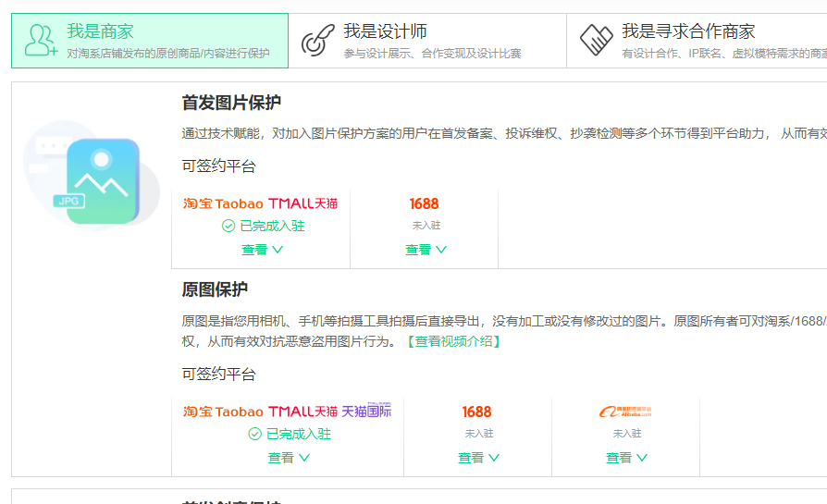Click 1688 logo under 原图保护

(476, 412)
